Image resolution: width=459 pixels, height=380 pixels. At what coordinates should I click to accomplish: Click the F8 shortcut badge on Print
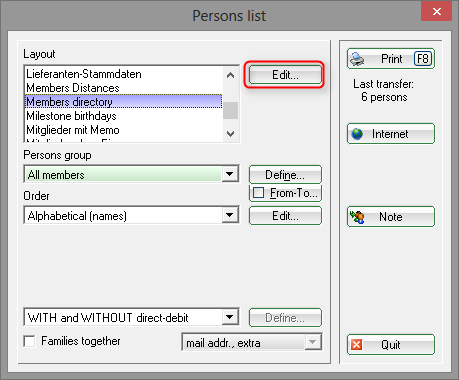(x=423, y=59)
